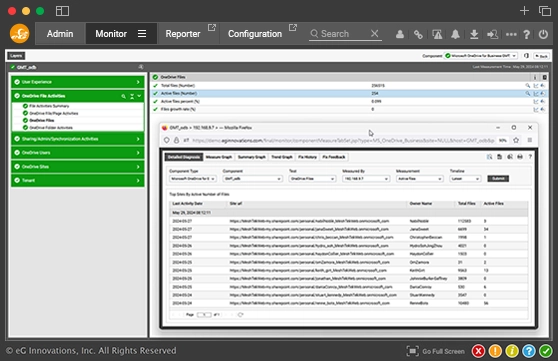Screen dimensions: 558x361
Task: Click the page number field in pager
Action: 204,315
